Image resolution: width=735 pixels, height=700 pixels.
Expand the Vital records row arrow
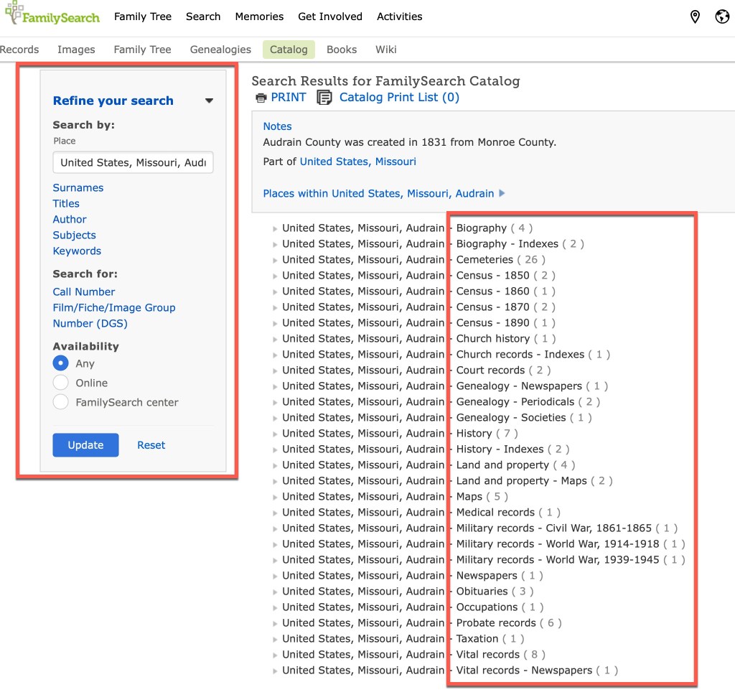275,655
